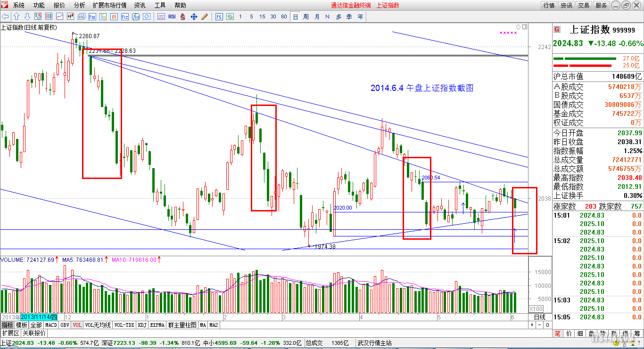Image resolution: width=644 pixels, height=349 pixels.
Task: Open the orange document toolbar icon
Action: pyautogui.click(x=114, y=16)
